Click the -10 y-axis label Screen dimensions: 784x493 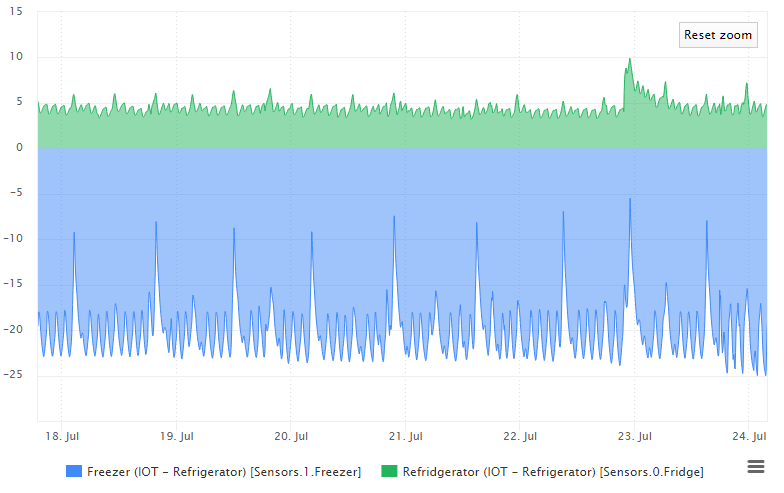click(x=14, y=238)
